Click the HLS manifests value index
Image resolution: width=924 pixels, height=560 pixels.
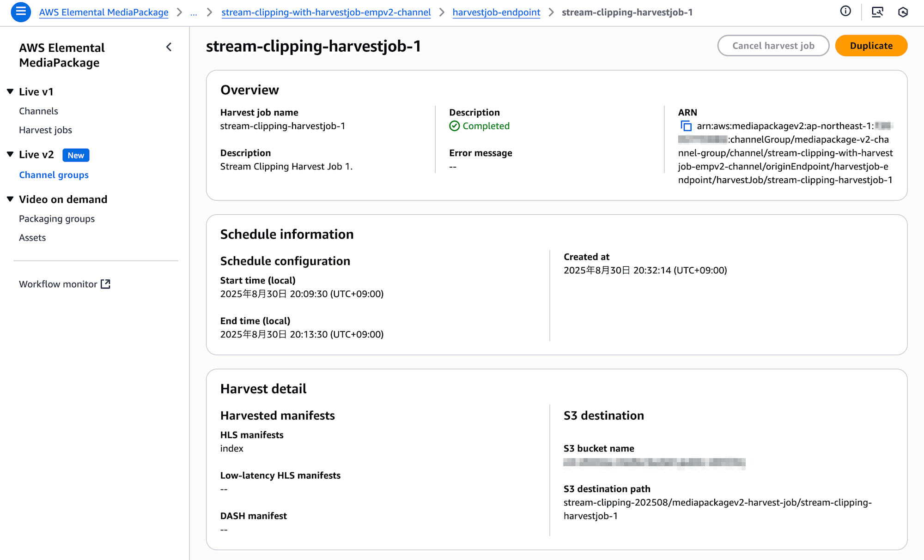point(232,448)
